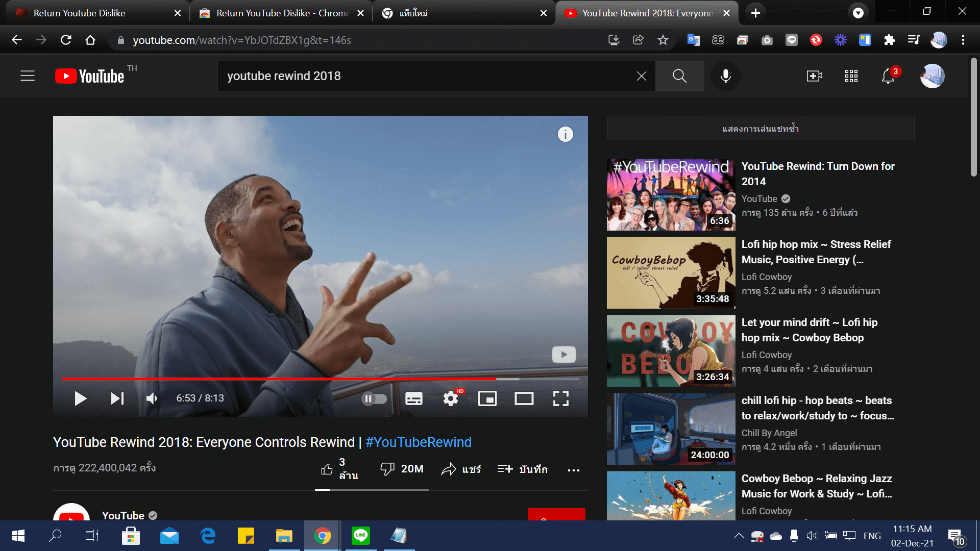Open the Chrome profile avatar in the toolbar
The height and width of the screenshot is (551, 980).
938,40
